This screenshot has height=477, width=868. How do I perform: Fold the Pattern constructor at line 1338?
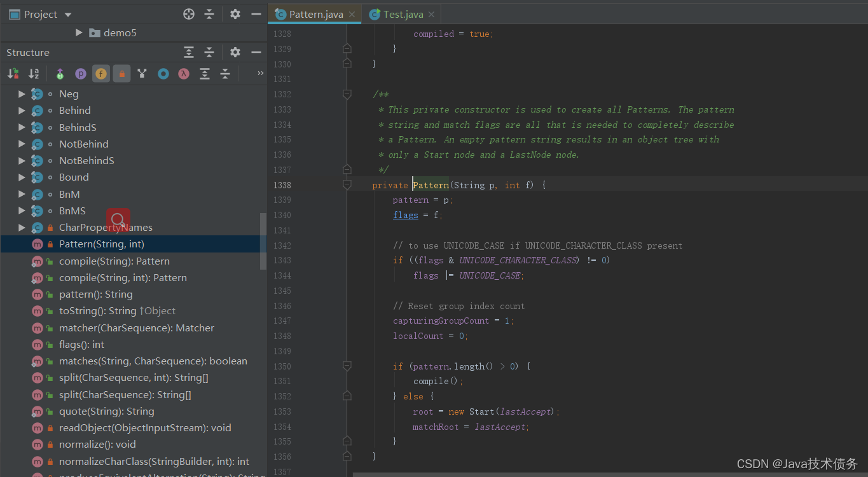tap(347, 185)
